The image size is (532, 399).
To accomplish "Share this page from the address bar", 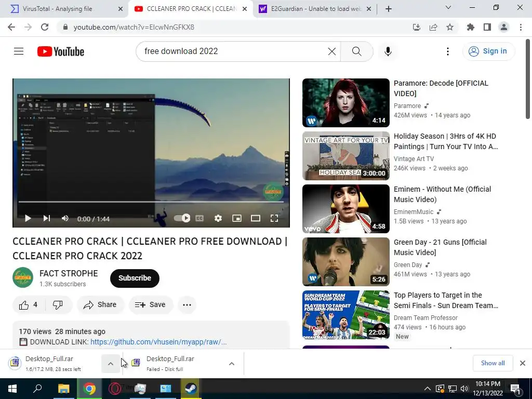I will click(433, 27).
